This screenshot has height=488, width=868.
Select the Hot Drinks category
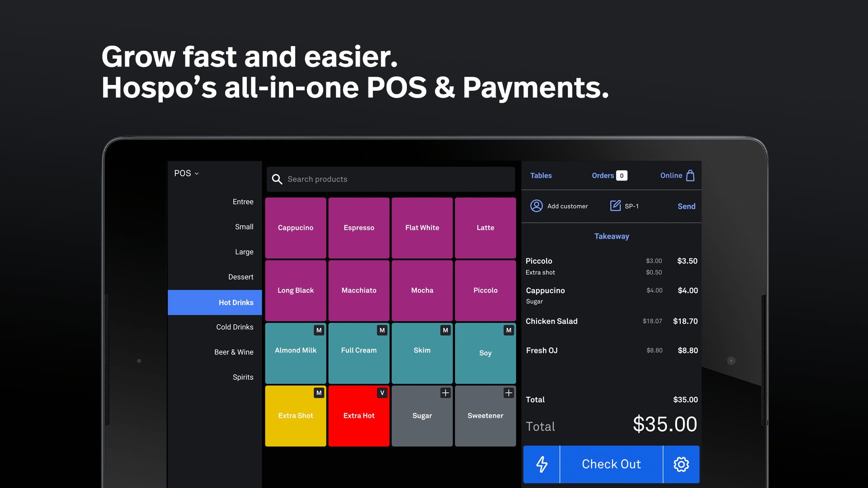click(215, 302)
